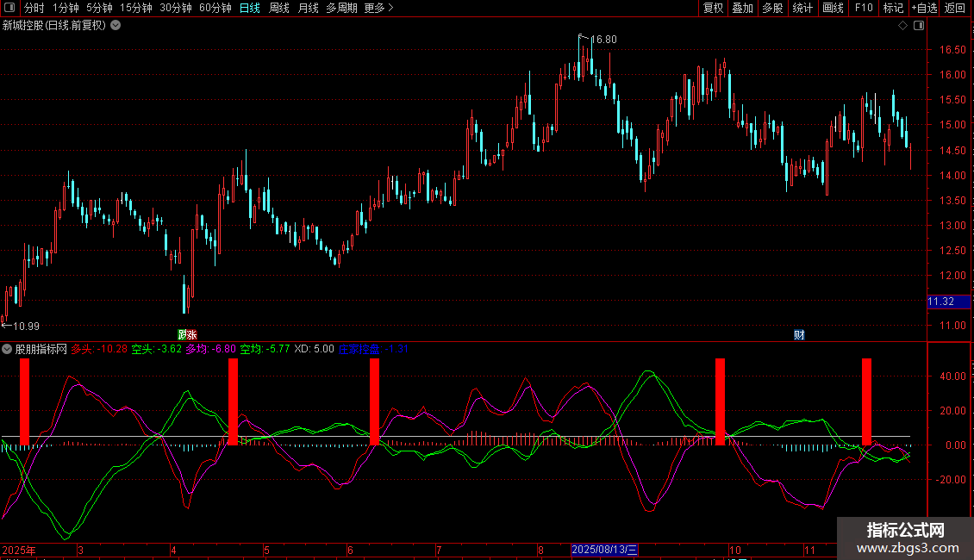This screenshot has width=974, height=560.
Task: Click the XD: 5.00 indicator label
Action: click(x=314, y=349)
